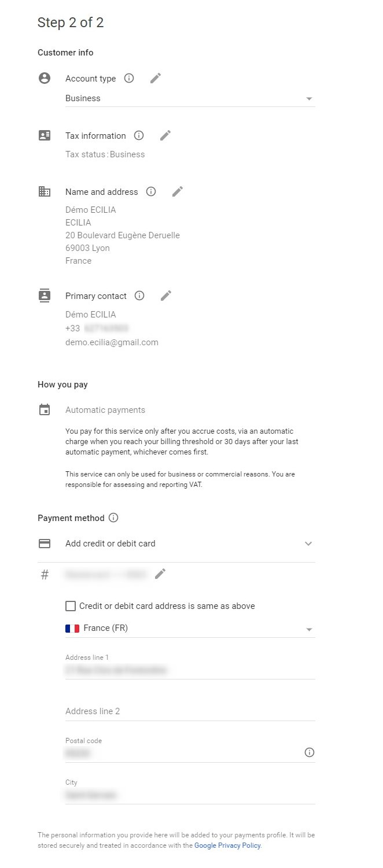The height and width of the screenshot is (868, 383).
Task: Open the Account type Business dropdown
Action: [x=190, y=98]
